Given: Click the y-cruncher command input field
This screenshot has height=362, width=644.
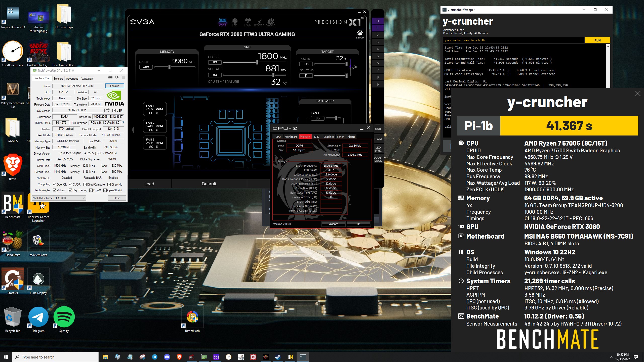Looking at the screenshot, I should [513, 40].
